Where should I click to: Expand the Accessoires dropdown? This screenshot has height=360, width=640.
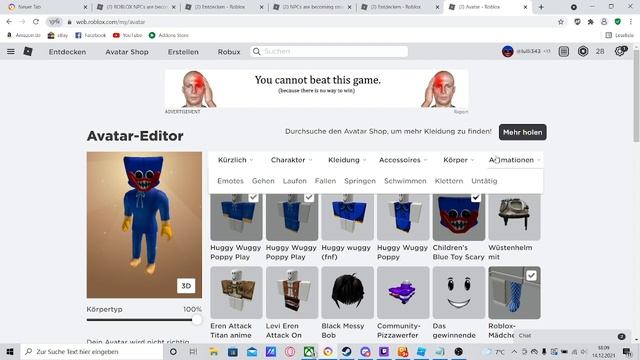coord(403,160)
